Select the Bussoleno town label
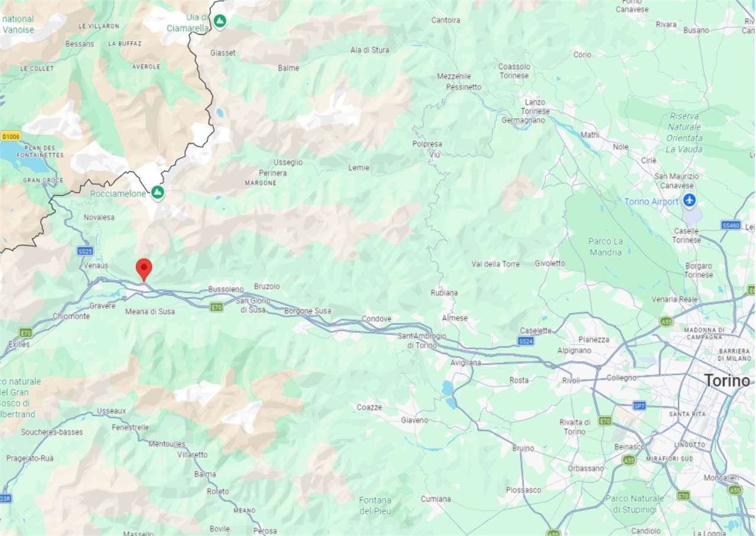The image size is (756, 536). point(226,289)
